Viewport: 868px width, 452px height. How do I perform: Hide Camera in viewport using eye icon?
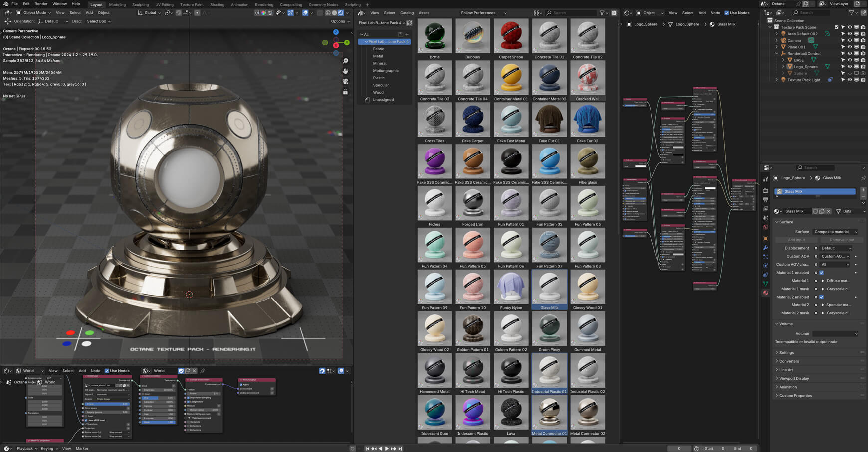click(850, 40)
